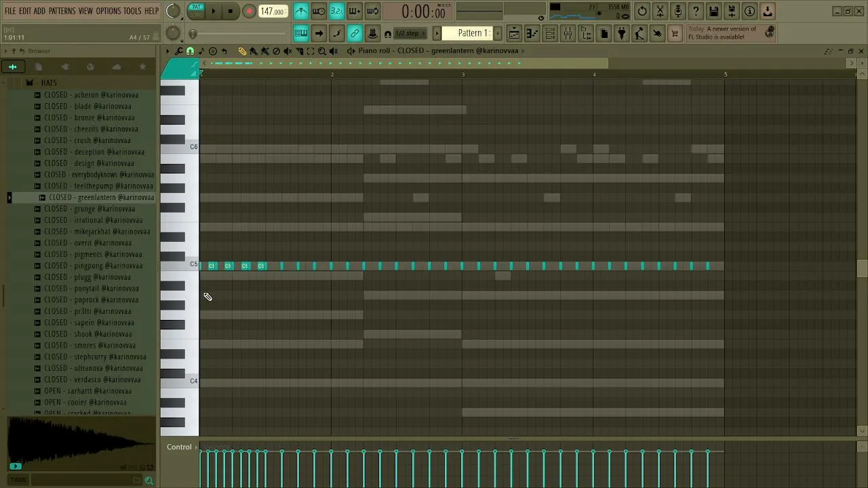Open the EDIT menu
Viewport: 868px width, 488px height.
coord(25,11)
